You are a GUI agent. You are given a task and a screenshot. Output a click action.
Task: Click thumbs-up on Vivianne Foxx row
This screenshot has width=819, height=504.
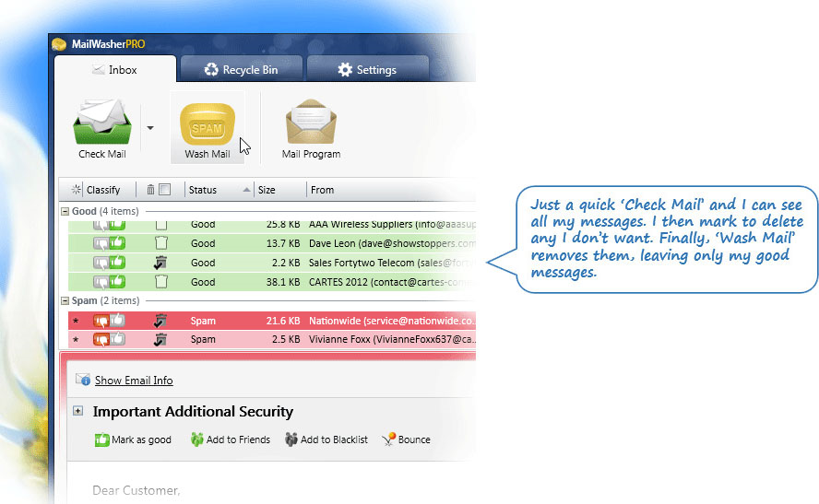tap(117, 338)
